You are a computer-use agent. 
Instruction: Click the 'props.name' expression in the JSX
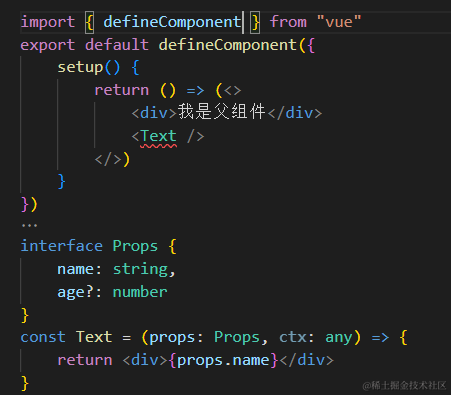[x=223, y=360]
